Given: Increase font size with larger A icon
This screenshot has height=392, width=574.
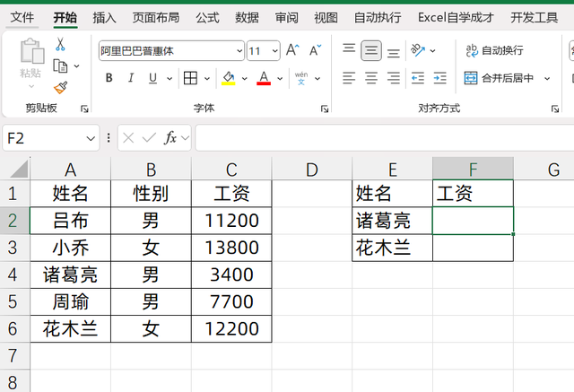Looking at the screenshot, I should (x=292, y=50).
